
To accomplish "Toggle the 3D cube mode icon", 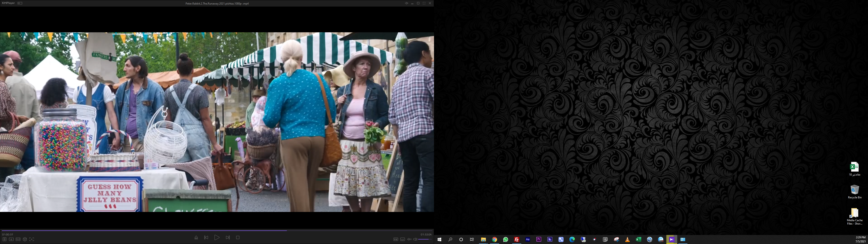I will click(25, 239).
